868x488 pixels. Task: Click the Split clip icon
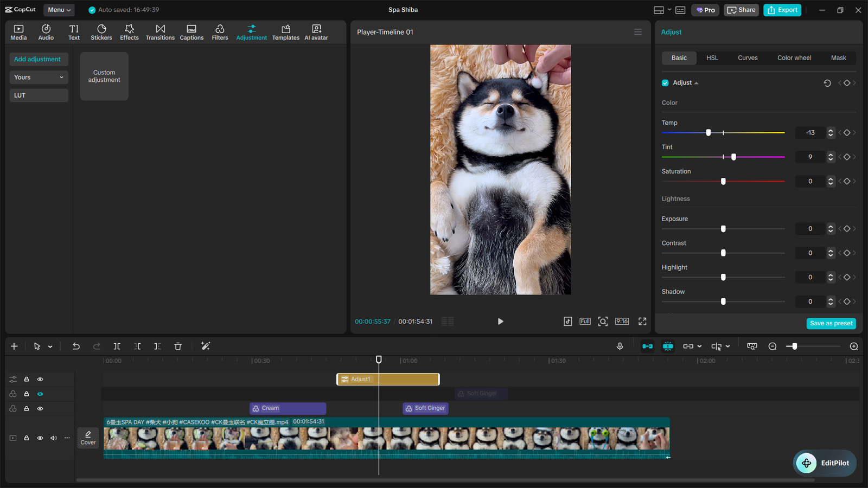pos(117,346)
